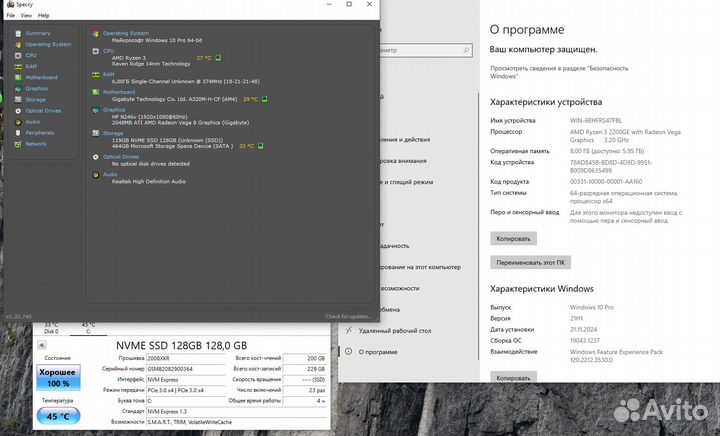Click total host writes value 229 GB
The height and width of the screenshot is (436, 720).
coord(304,369)
